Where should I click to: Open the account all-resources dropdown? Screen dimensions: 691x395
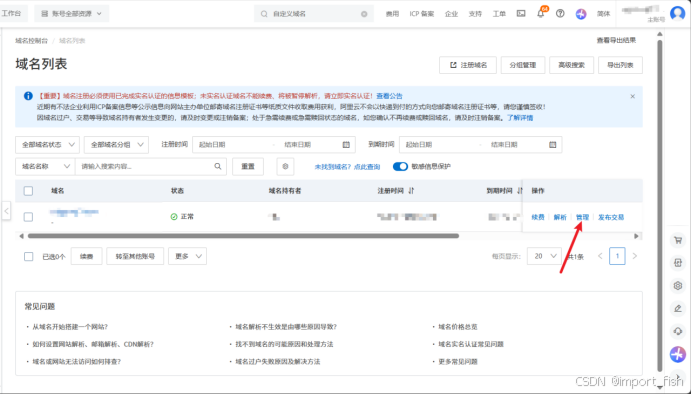[71, 14]
